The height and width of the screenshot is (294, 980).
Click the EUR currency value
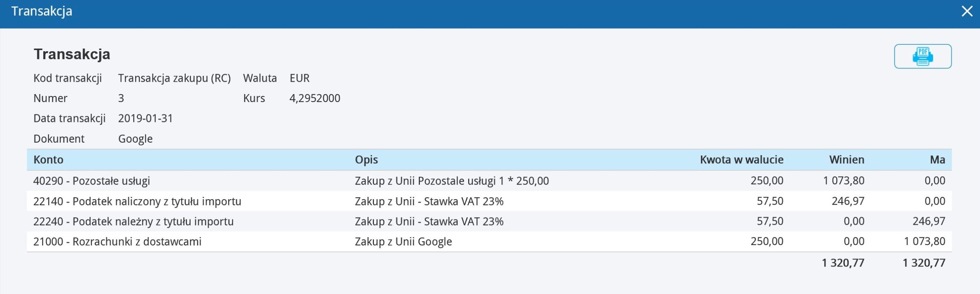[x=299, y=78]
